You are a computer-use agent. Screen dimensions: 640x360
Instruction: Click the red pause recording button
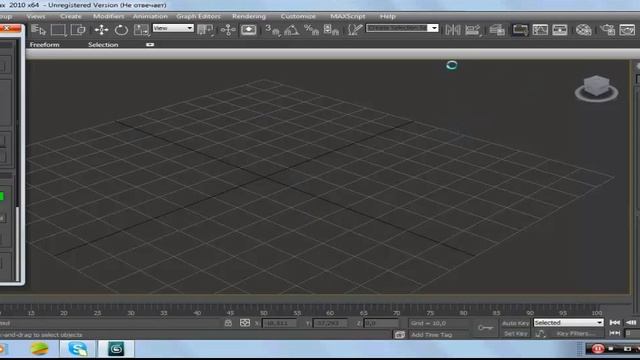point(598,349)
